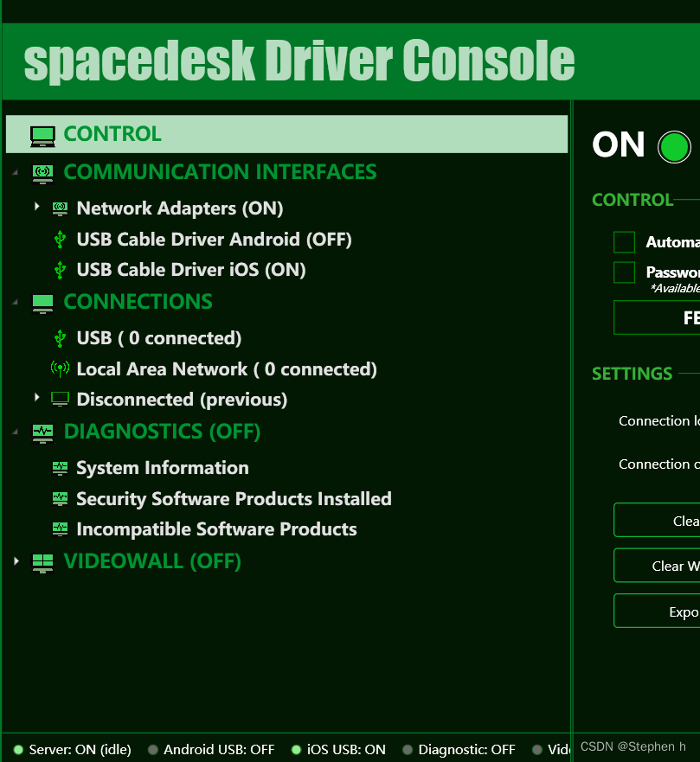Click iOS USB status indicator dot
The image size is (700, 762).
(x=296, y=750)
